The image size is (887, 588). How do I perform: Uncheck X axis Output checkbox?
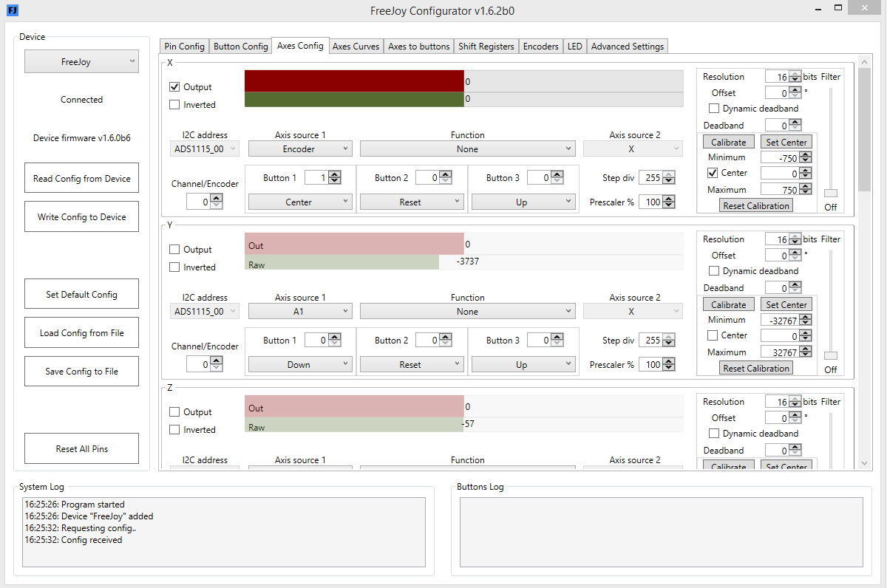click(174, 86)
